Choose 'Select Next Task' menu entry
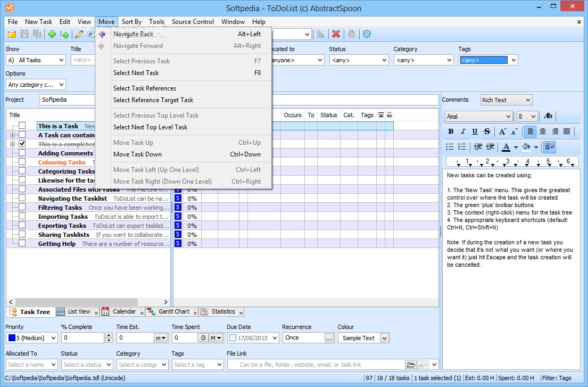Viewport: 588px width, 387px height. pyautogui.click(x=184, y=73)
